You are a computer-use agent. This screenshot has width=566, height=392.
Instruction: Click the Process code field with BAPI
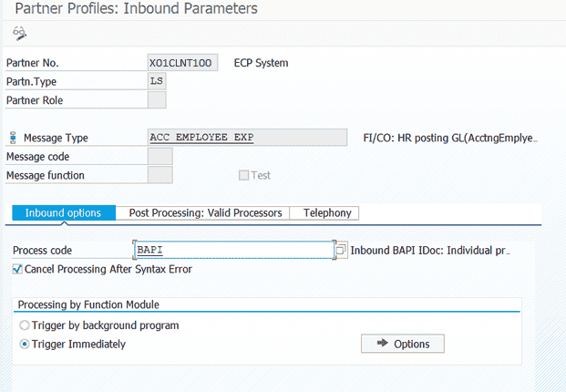pos(233,250)
